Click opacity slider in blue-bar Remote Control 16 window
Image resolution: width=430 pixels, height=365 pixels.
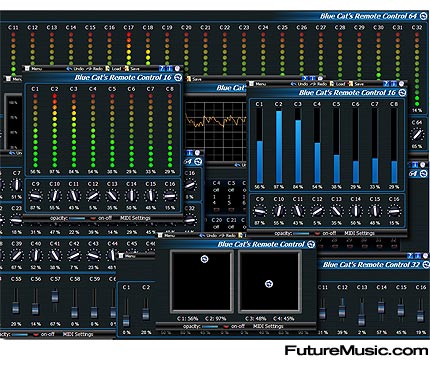pos(301,234)
